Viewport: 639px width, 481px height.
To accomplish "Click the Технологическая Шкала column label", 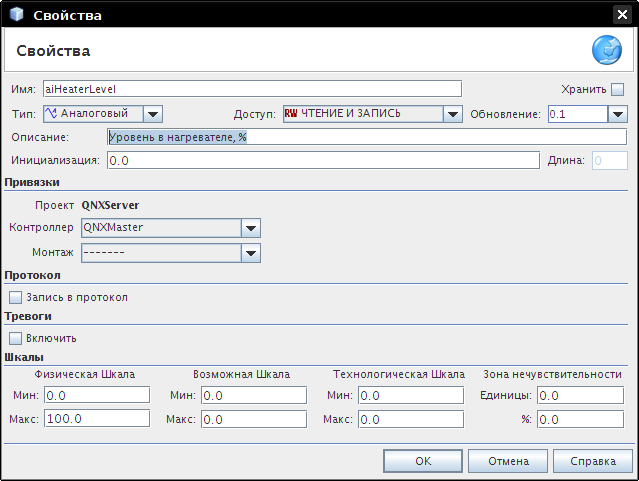I will point(399,374).
